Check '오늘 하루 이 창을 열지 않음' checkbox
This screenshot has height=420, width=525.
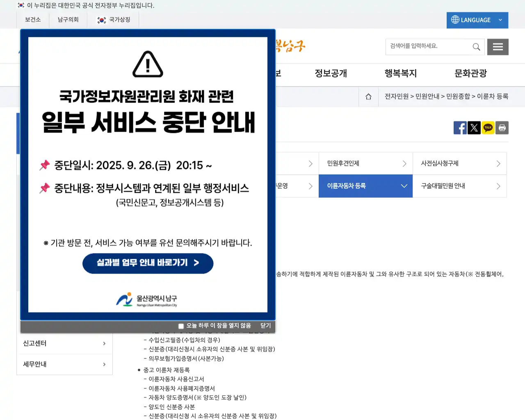(x=181, y=326)
